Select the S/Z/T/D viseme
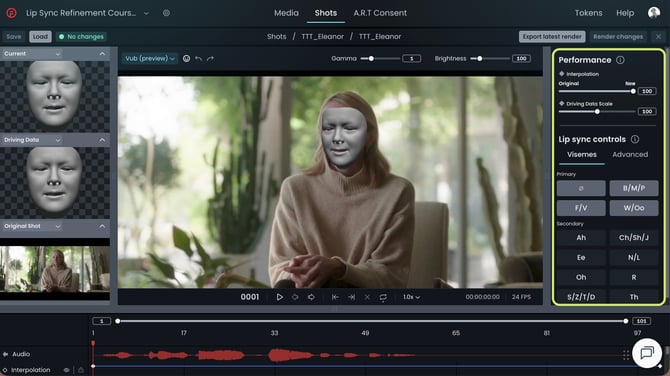Viewport: 670px width, 376px height. pyautogui.click(x=581, y=297)
